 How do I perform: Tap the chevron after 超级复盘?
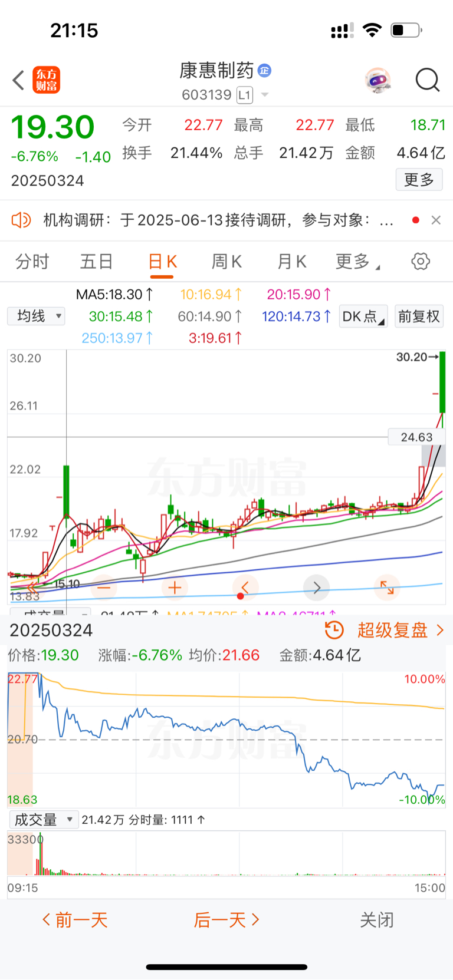pos(440,630)
